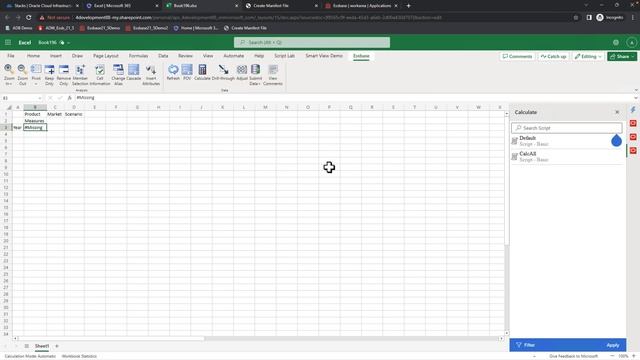Click the Zoom In ribbon icon
The image size is (640, 360).
coord(9,74)
